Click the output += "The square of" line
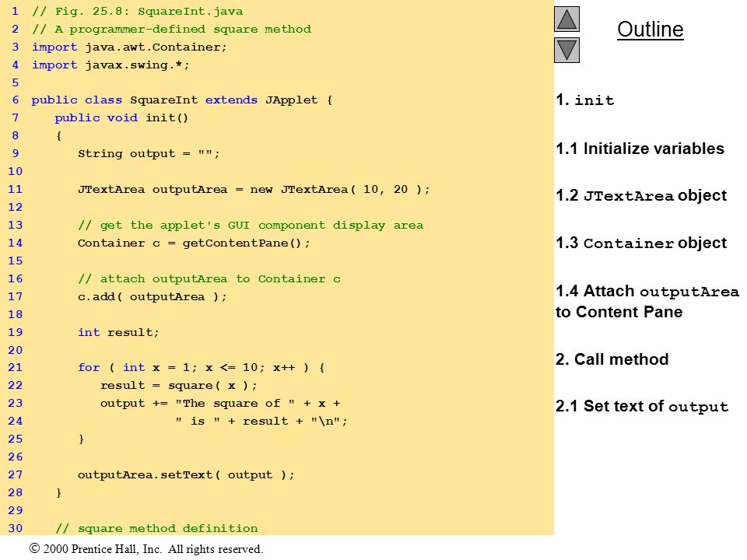This screenshot has width=747, height=560. click(220, 404)
